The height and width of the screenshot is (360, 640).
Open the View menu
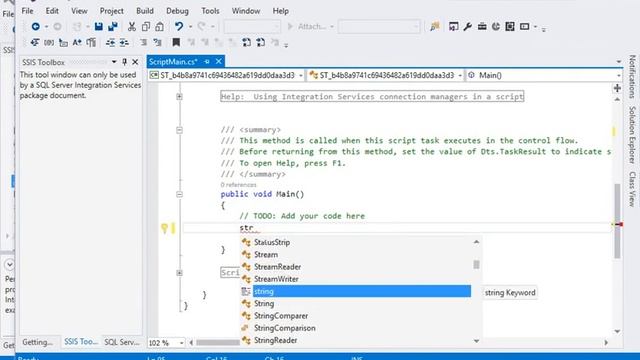[79, 11]
